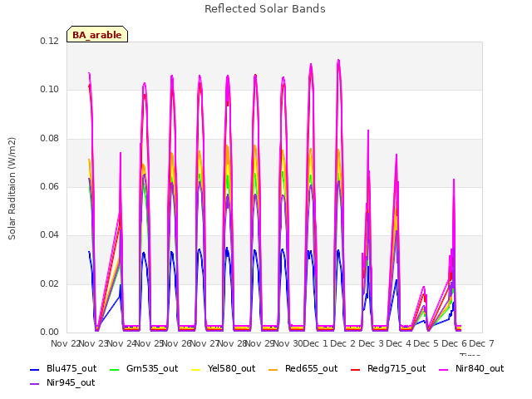Toggle the Grn535_out legend entry
Screen dimensions: 532x399
pos(144,368)
